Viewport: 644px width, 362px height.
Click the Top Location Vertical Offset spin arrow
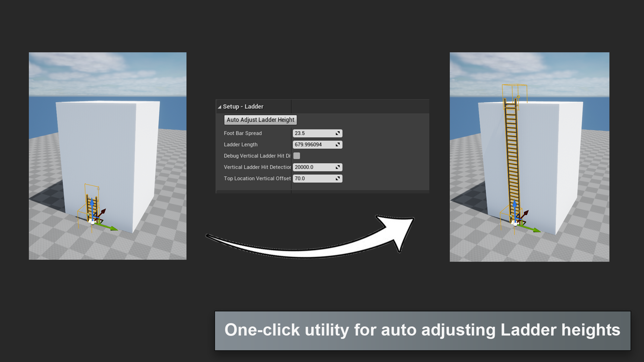[338, 179]
